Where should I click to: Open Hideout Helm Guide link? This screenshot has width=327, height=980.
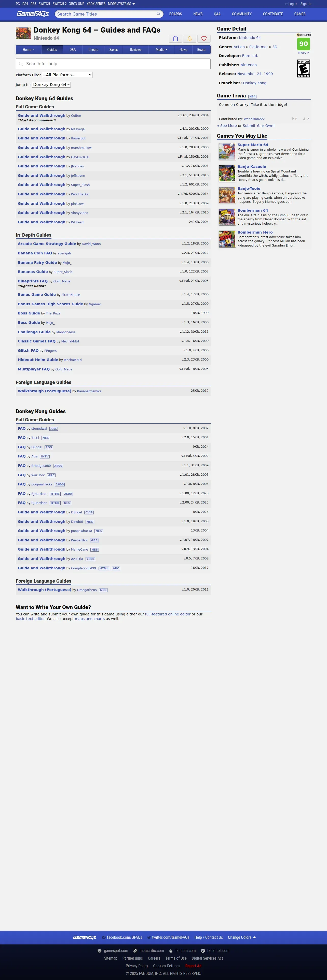[38, 359]
